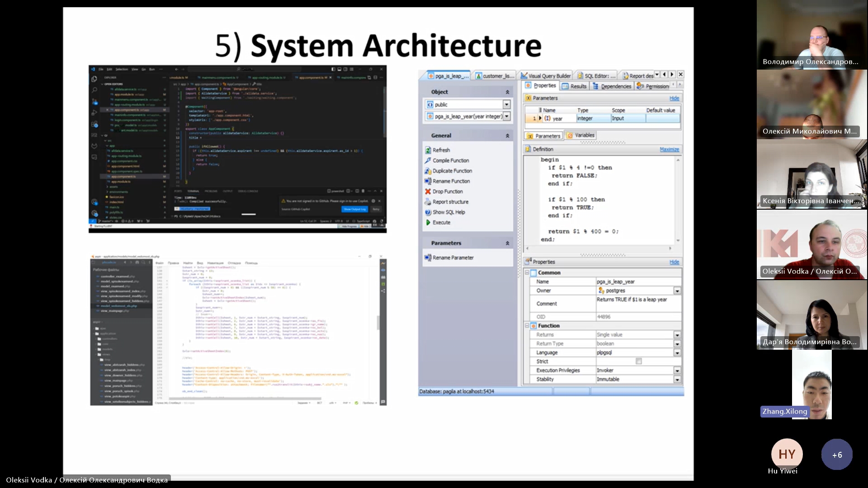The height and width of the screenshot is (488, 868).
Task: Open the Stability Immutable dropdown
Action: tap(677, 380)
